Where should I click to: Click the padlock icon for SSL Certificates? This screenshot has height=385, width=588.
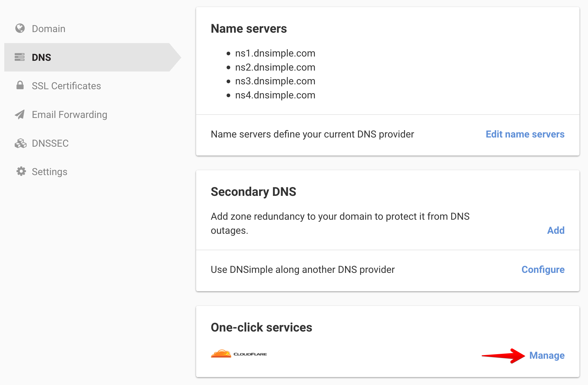(20, 85)
